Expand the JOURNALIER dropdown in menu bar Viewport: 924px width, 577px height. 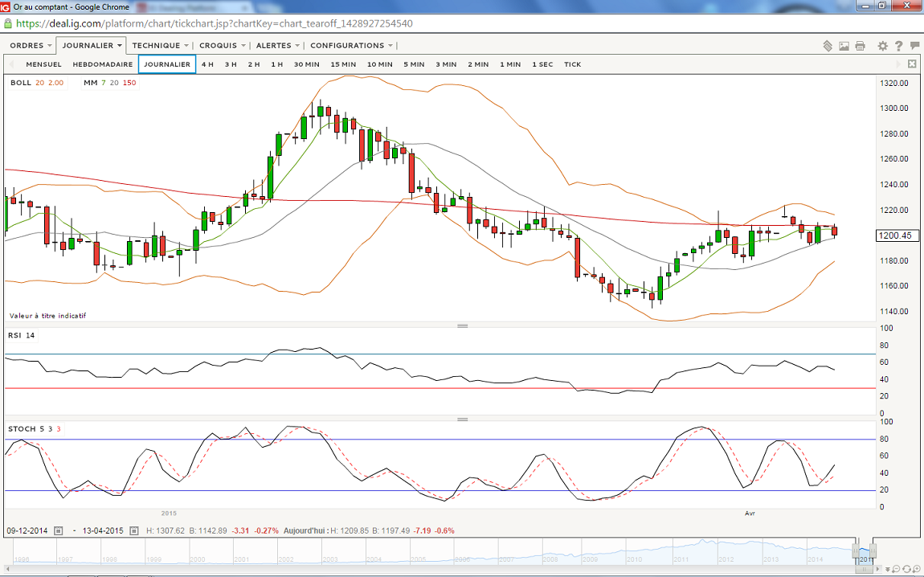pyautogui.click(x=92, y=45)
